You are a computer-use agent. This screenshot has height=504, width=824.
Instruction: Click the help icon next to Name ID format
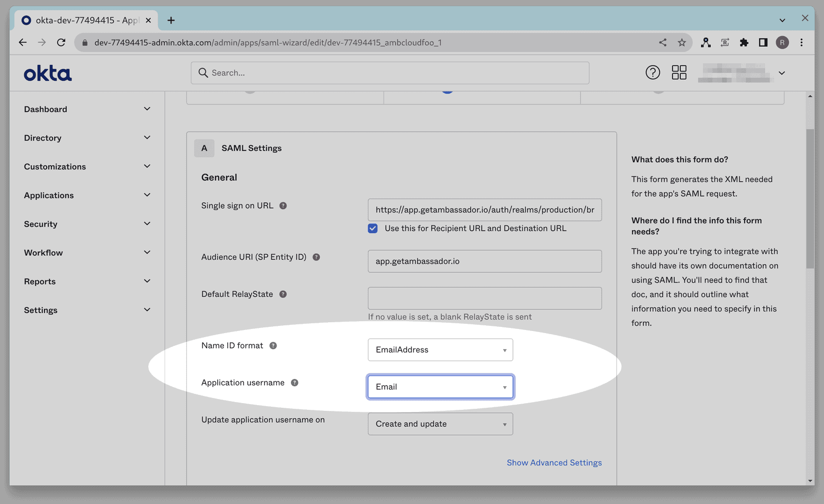pos(273,345)
